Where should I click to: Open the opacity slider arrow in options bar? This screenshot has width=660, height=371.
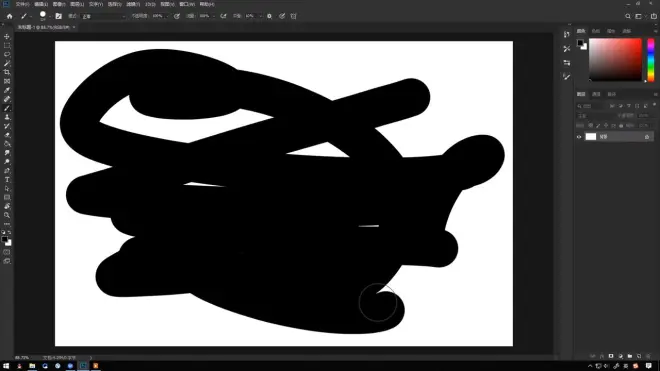tap(167, 16)
